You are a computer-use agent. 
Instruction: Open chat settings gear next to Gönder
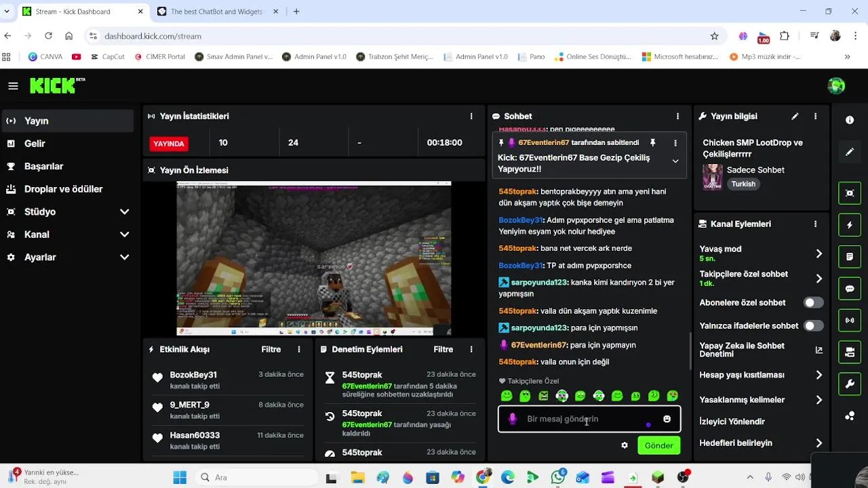pyautogui.click(x=625, y=445)
